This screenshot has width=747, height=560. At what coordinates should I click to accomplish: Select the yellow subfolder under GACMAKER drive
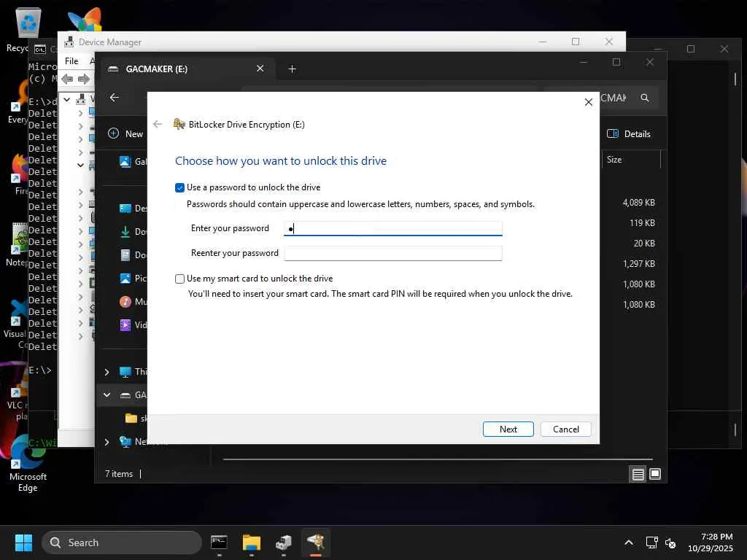coord(135,418)
